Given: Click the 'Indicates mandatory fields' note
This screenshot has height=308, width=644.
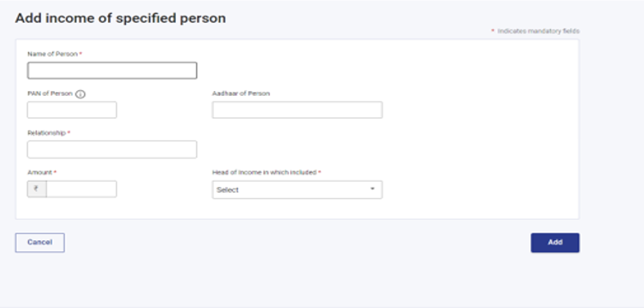Looking at the screenshot, I should pyautogui.click(x=538, y=31).
